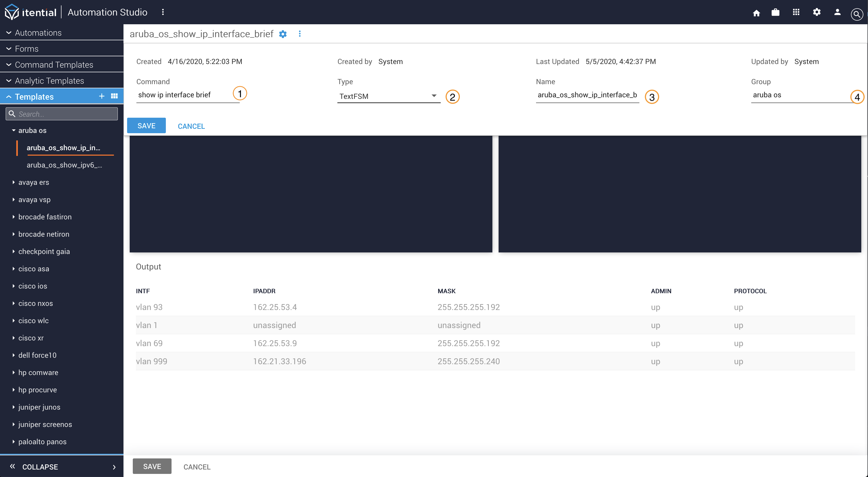Screen dimensions: 868x477
Task: Click the Itential logo
Action: (30, 12)
